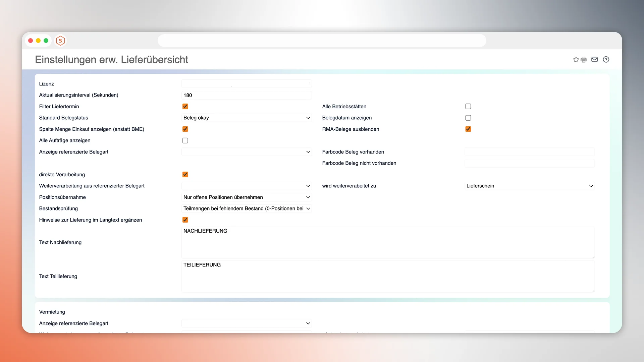644x362 pixels.
Task: Check Alle Aufträge anzeigen
Action: click(x=185, y=140)
